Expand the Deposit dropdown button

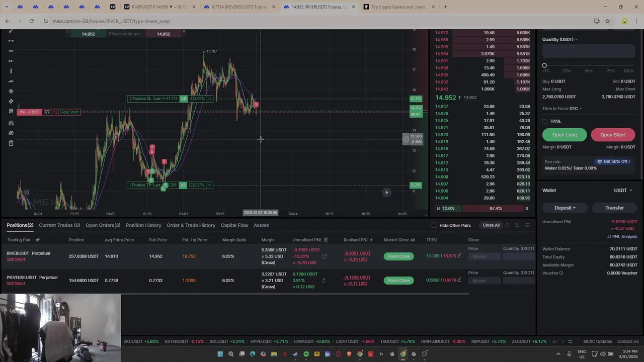pos(564,208)
